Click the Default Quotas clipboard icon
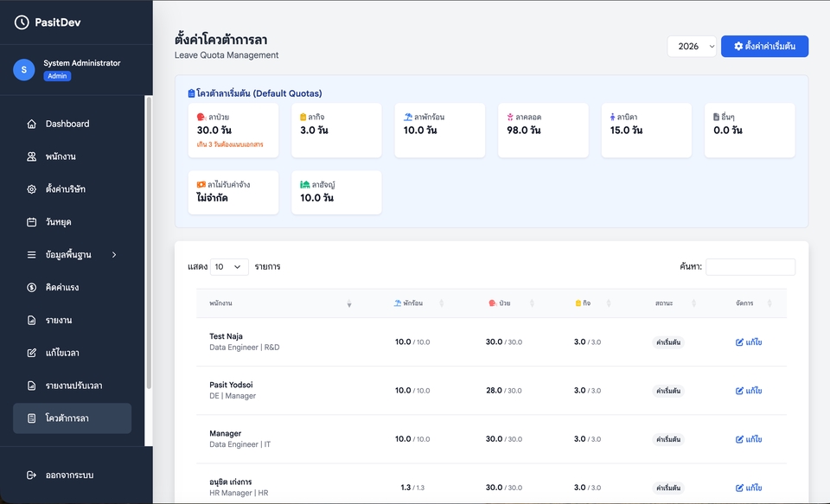The image size is (830, 504). click(x=191, y=93)
